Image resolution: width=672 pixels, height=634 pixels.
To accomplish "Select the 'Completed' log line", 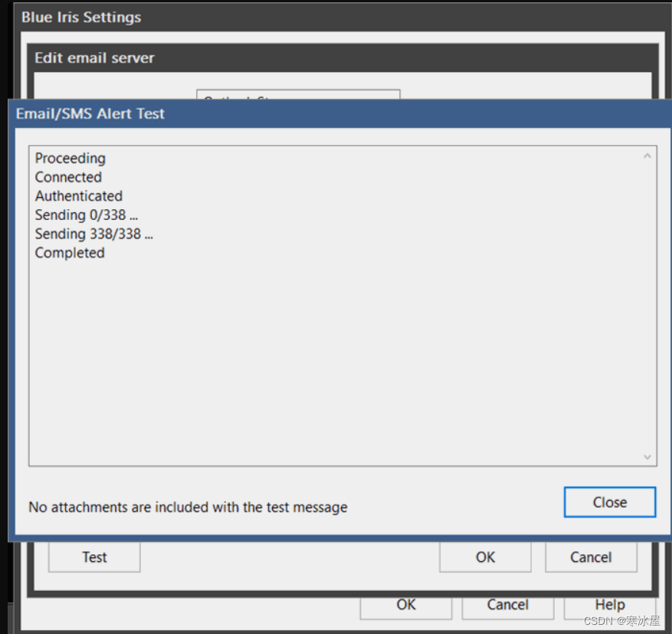I will (70, 253).
